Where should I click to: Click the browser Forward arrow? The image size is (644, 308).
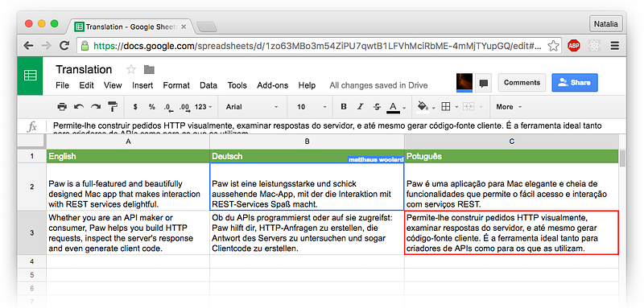(x=46, y=46)
